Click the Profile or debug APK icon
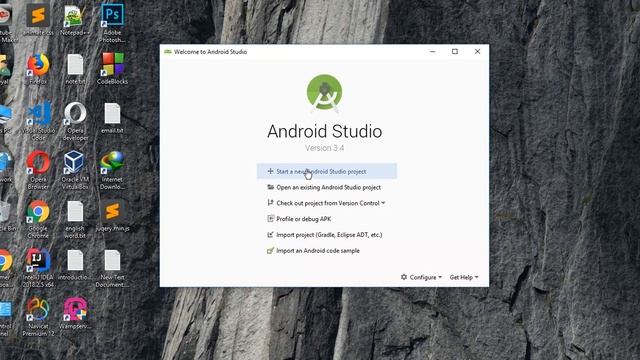 pyautogui.click(x=270, y=218)
